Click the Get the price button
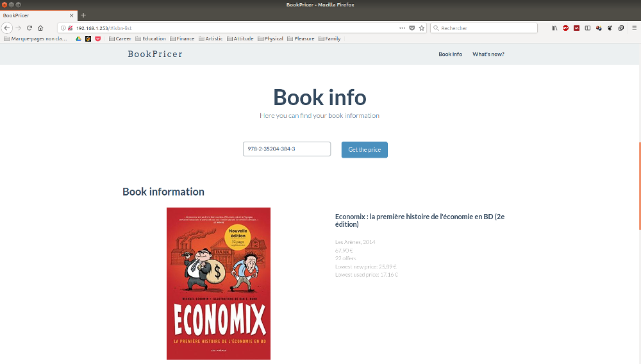 coord(364,149)
